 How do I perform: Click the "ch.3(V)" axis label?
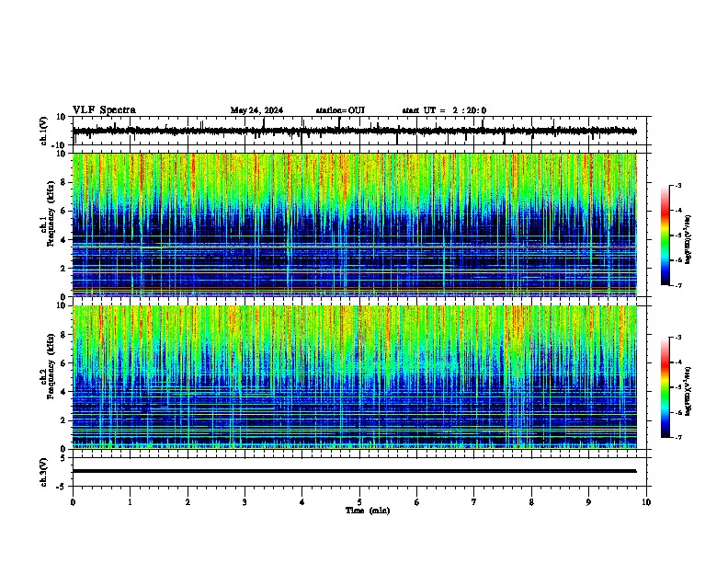tap(43, 472)
